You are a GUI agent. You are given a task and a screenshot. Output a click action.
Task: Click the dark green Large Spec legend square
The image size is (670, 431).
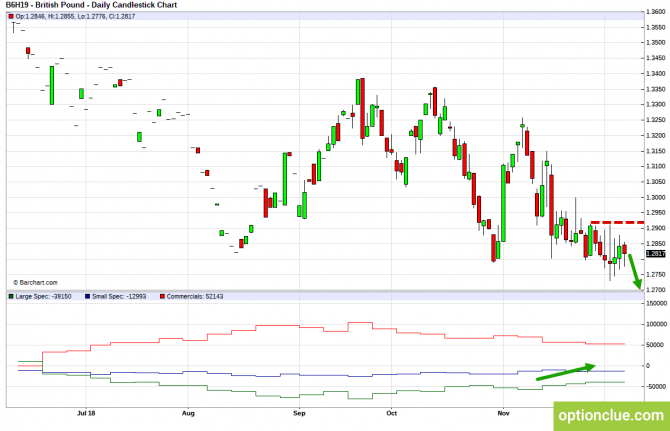tap(11, 296)
